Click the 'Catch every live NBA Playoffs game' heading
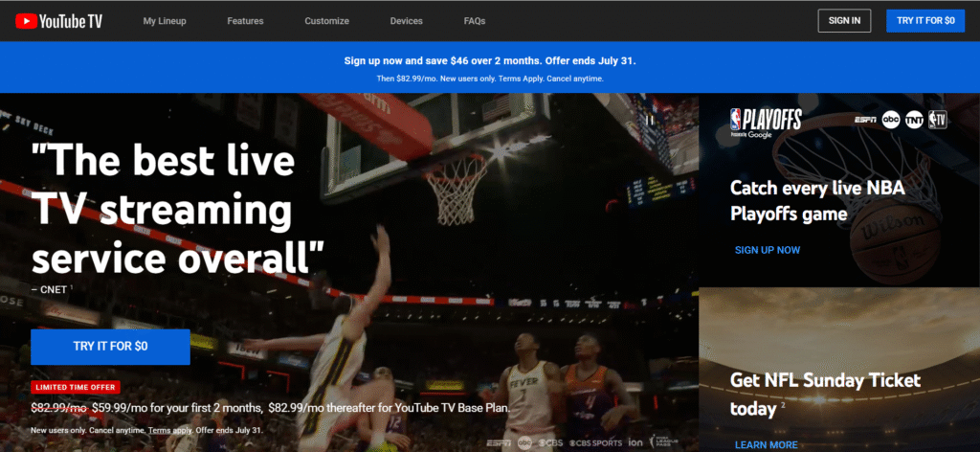 (817, 201)
